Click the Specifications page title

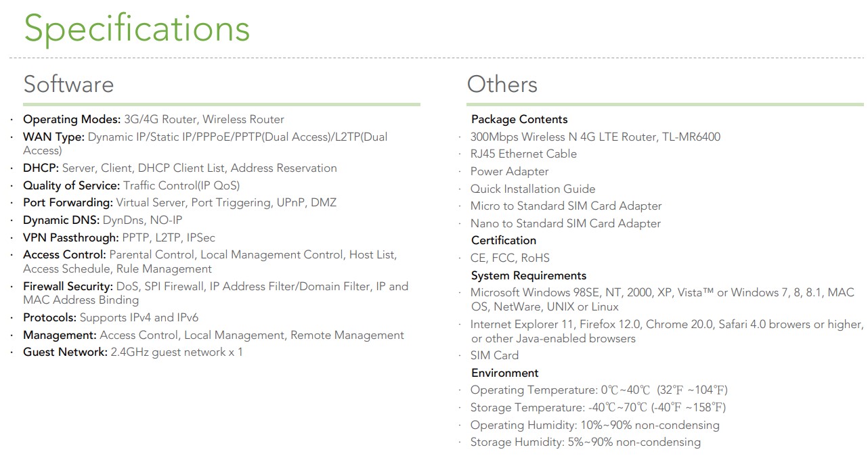click(137, 30)
